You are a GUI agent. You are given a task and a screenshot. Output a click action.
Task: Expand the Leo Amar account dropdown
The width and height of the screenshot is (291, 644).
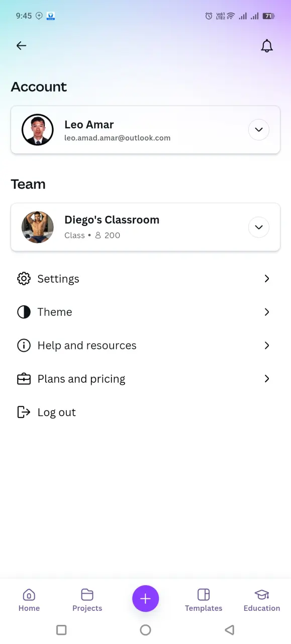click(259, 130)
